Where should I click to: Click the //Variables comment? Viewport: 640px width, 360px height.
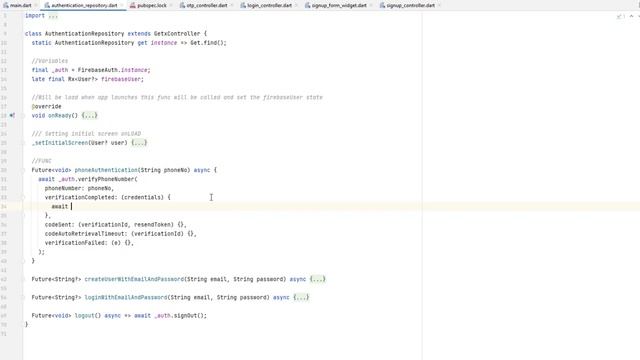tap(50, 61)
